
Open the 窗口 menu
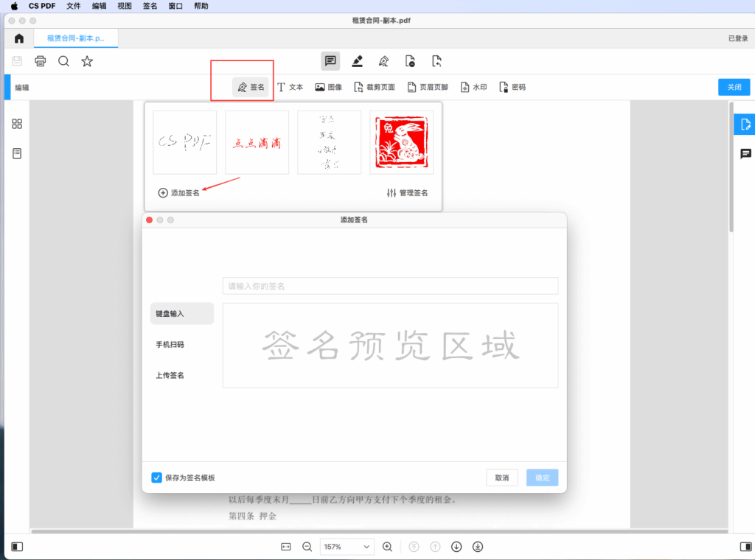tap(175, 6)
